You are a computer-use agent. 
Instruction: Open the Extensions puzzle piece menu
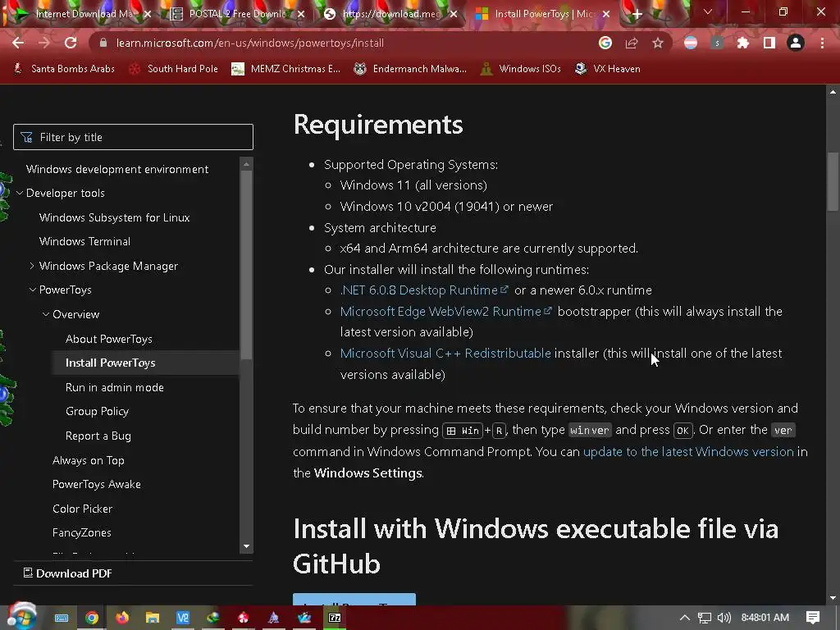743,43
